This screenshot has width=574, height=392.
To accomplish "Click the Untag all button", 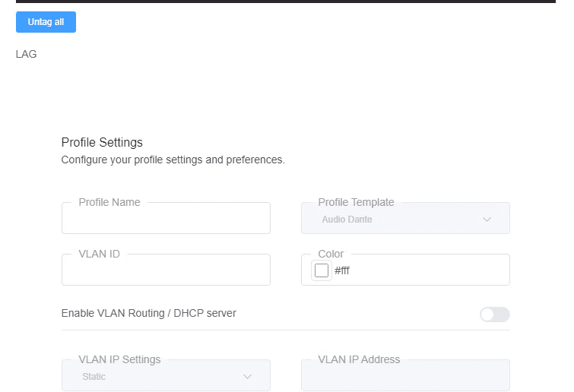I will tap(46, 22).
